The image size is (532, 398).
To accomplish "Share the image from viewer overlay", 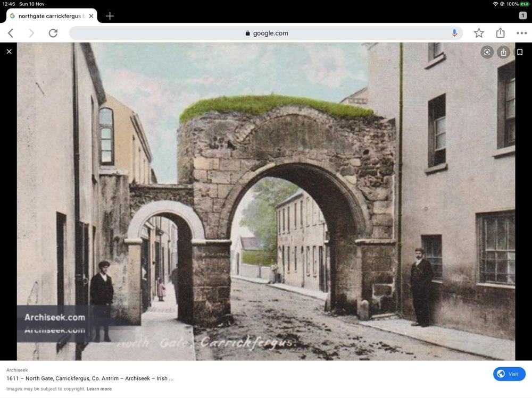I will pos(503,52).
